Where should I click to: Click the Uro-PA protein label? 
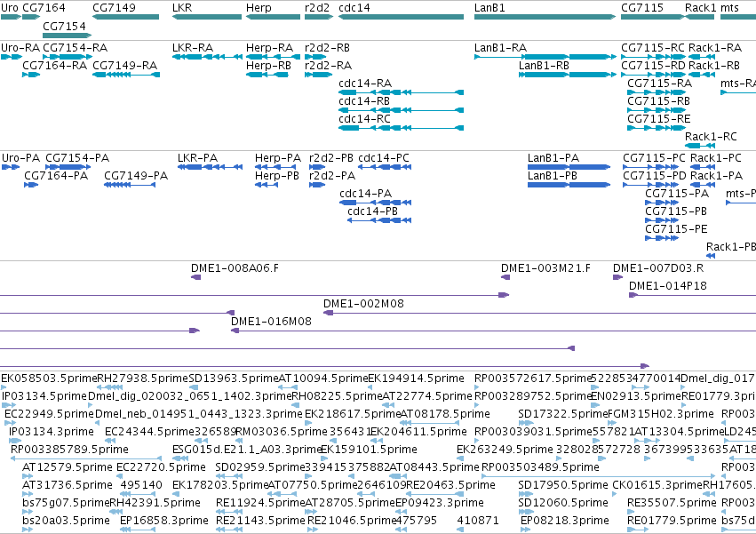pos(20,158)
